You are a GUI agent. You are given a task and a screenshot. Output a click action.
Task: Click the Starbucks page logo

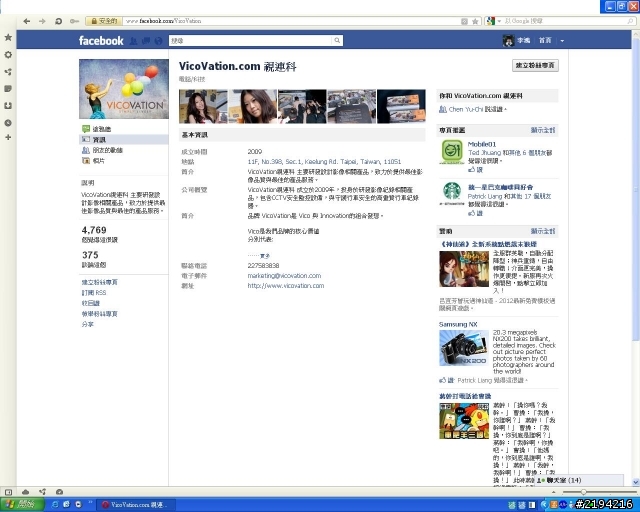(x=452, y=194)
